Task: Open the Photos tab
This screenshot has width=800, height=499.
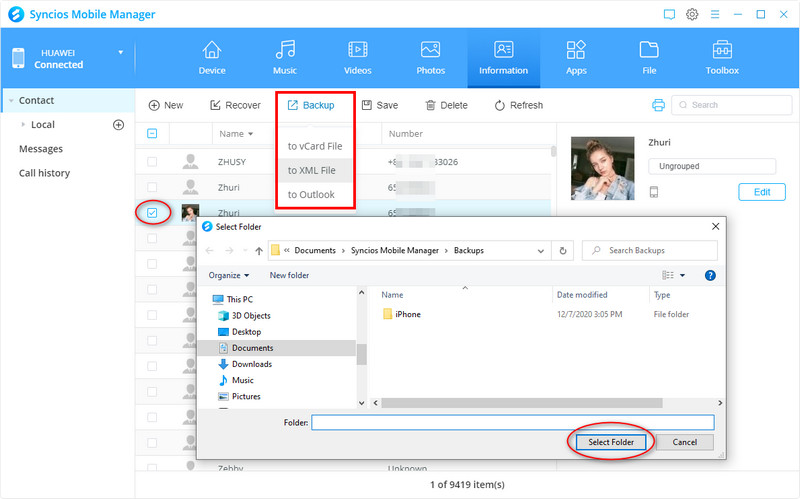Action: tap(431, 58)
